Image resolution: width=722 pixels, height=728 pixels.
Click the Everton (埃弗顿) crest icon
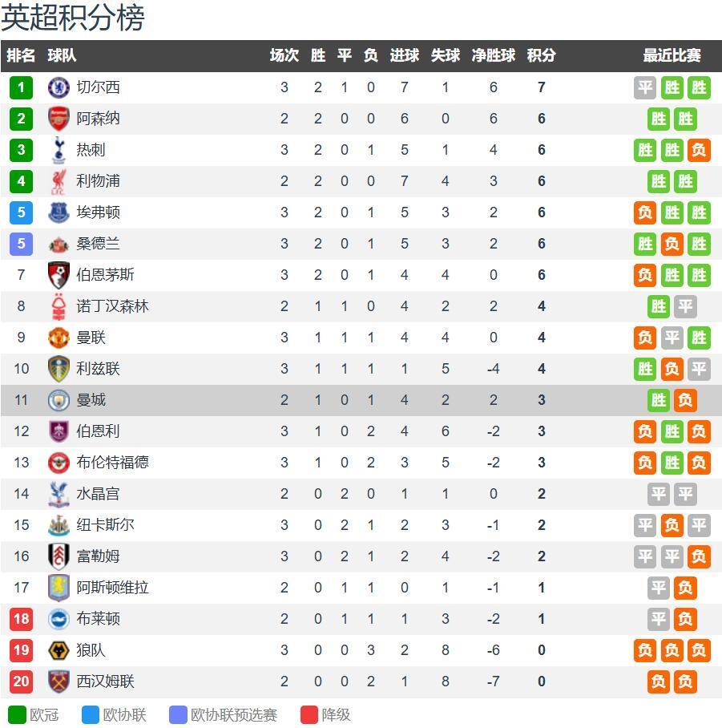pos(58,212)
